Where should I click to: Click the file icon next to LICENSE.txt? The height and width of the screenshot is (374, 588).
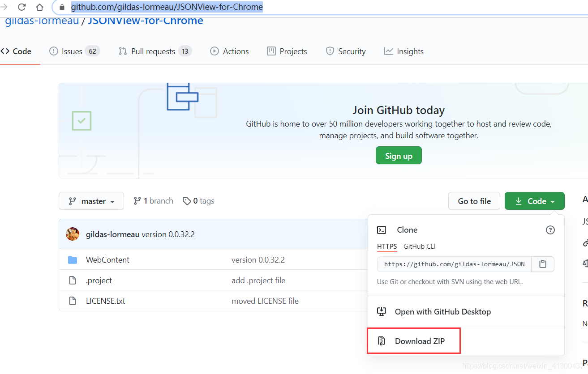pyautogui.click(x=73, y=301)
